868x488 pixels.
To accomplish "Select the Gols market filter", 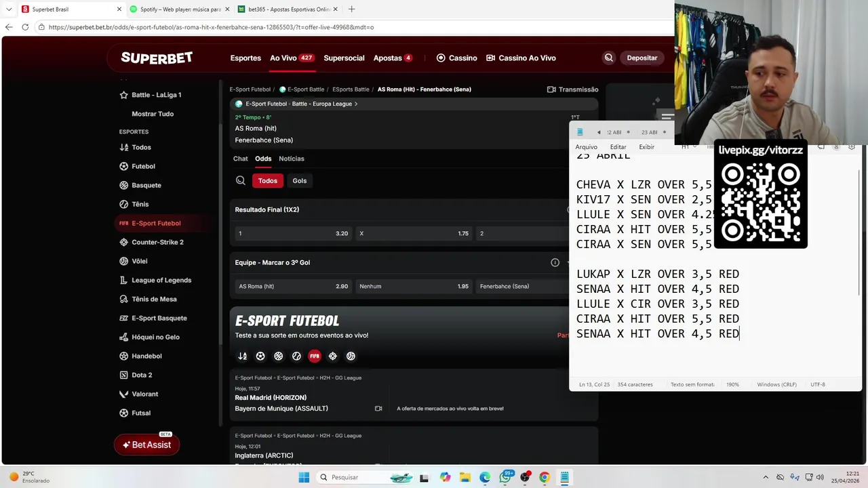I will [300, 181].
